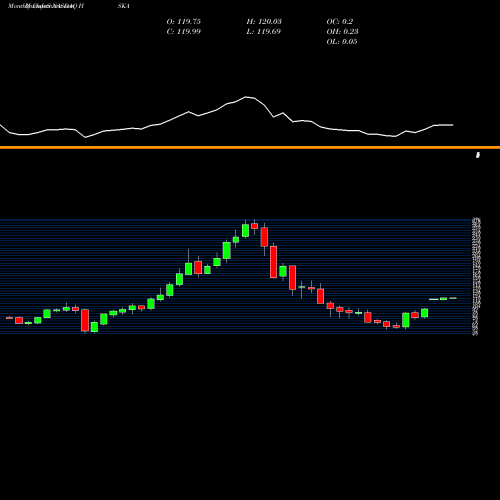The image size is (500, 500).
Task: Click the 'OC: 0.2' reading
Action: pyautogui.click(x=340, y=22)
